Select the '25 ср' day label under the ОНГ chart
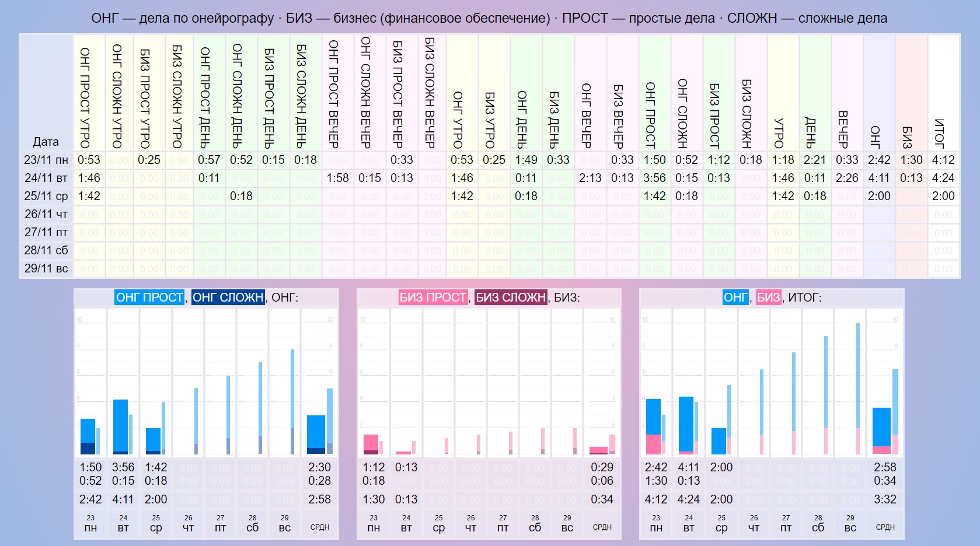Screen dimensions: 980x546 156,523
